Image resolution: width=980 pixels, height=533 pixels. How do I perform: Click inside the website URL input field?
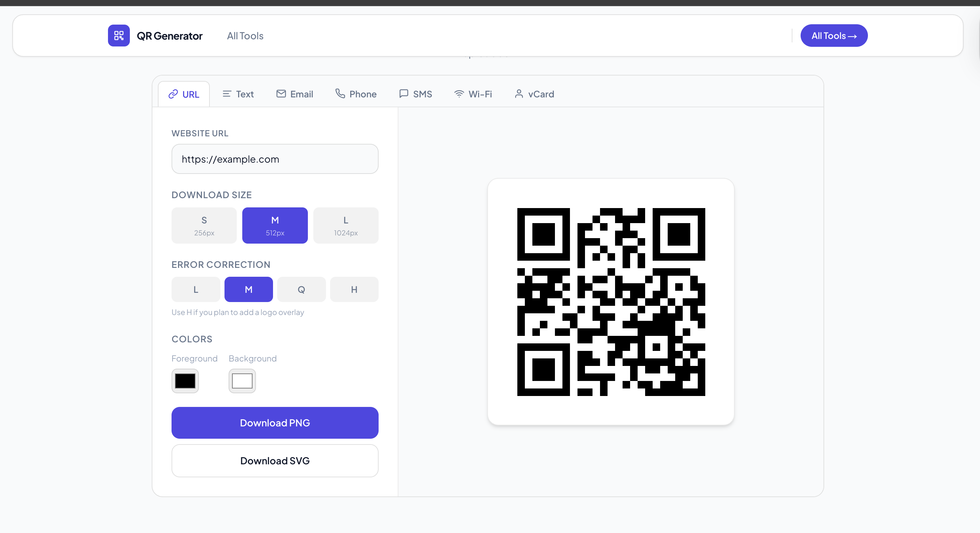[x=275, y=159]
